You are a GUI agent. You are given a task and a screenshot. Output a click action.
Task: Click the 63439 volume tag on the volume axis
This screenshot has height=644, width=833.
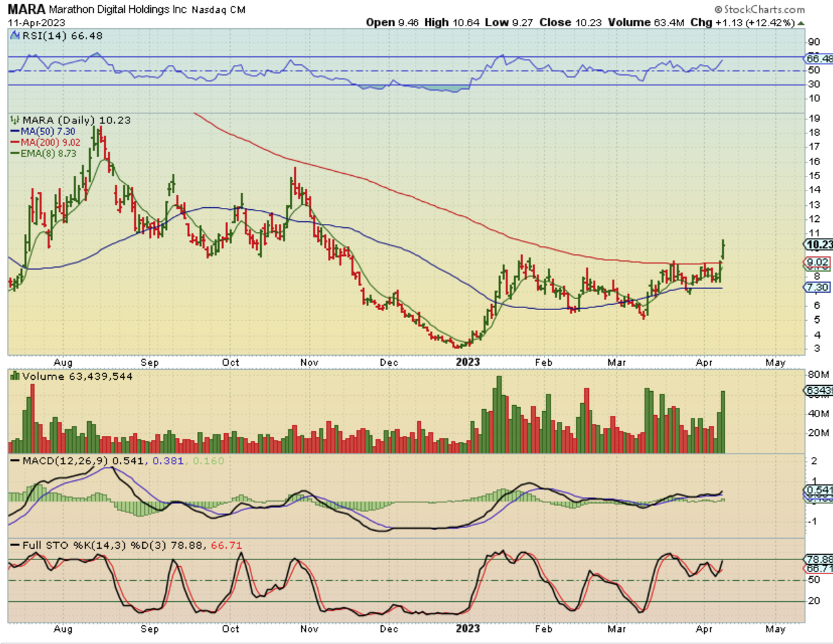click(819, 390)
